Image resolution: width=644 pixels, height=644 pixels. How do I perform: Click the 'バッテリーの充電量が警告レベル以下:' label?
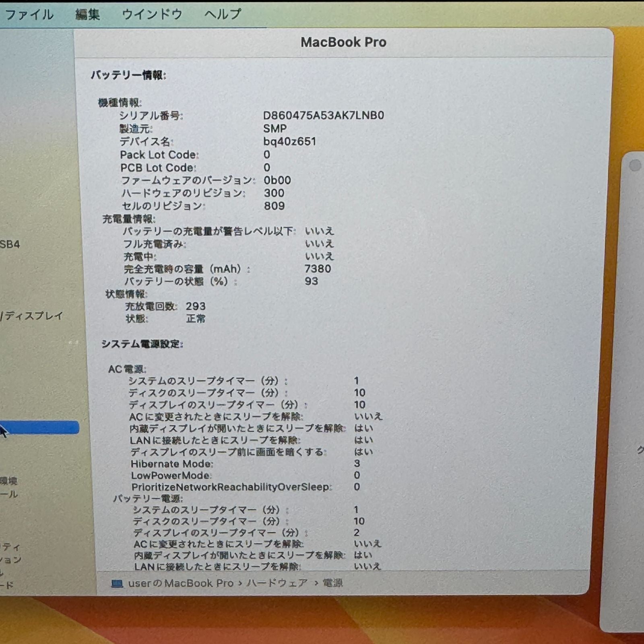pyautogui.click(x=209, y=231)
